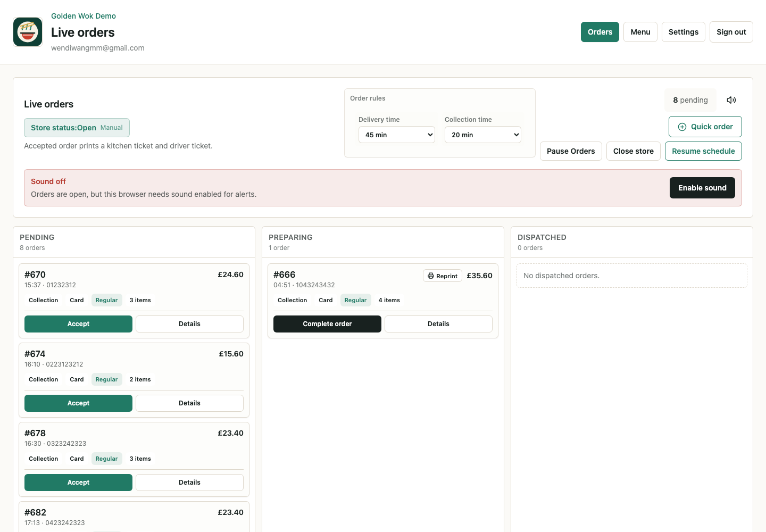The image size is (766, 532).
Task: Click the Sound off warning title
Action: coord(48,181)
